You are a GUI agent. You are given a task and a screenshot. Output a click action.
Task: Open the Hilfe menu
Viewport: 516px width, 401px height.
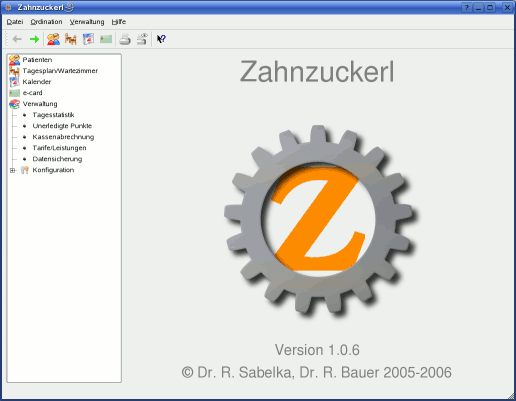point(119,22)
